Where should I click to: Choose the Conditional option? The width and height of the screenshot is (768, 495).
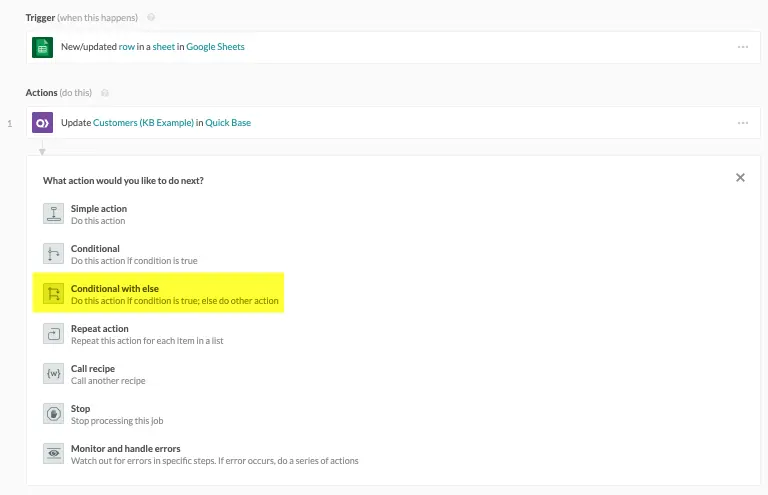(120, 254)
